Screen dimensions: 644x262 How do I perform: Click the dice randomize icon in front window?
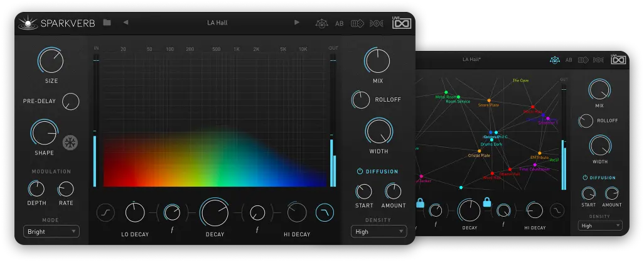pyautogui.click(x=357, y=23)
